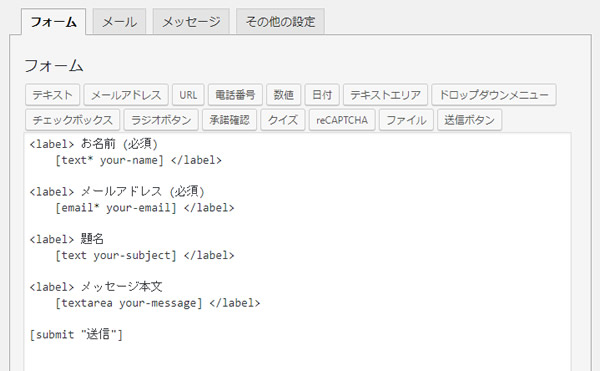The width and height of the screenshot is (600, 371).
Task: Insert a テキスト field tag
Action: coord(52,95)
